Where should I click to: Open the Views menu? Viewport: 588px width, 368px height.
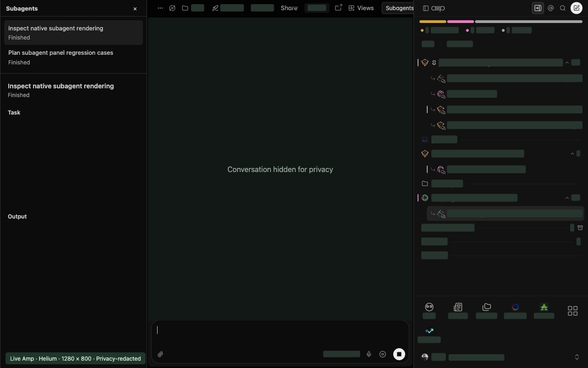[x=361, y=8]
